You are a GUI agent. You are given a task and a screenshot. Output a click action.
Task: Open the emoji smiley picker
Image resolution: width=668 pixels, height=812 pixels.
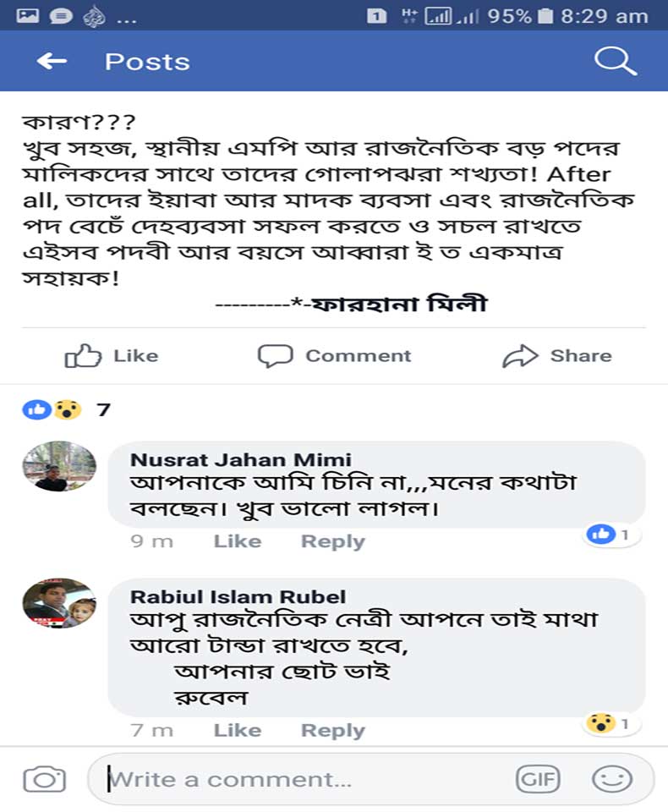click(x=611, y=779)
